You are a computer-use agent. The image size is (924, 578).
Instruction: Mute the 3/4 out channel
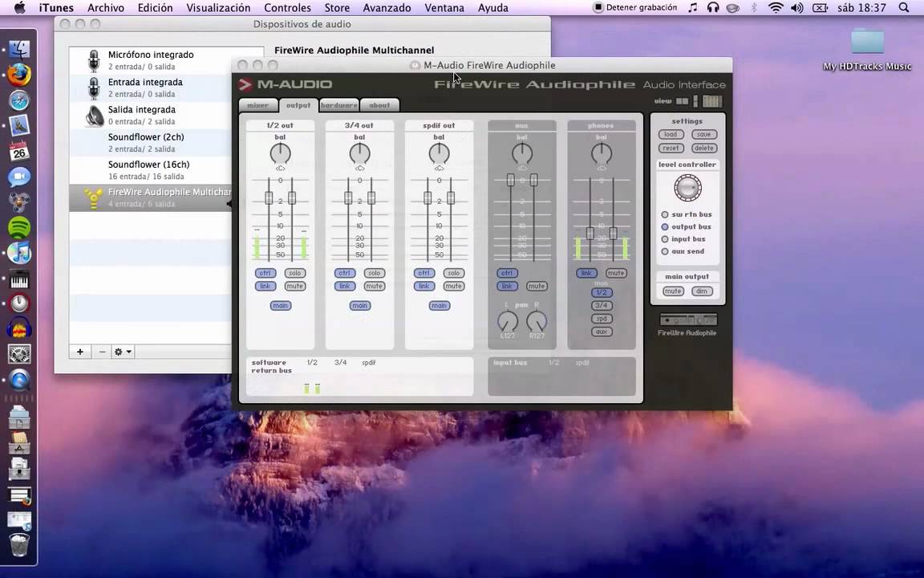coord(375,286)
